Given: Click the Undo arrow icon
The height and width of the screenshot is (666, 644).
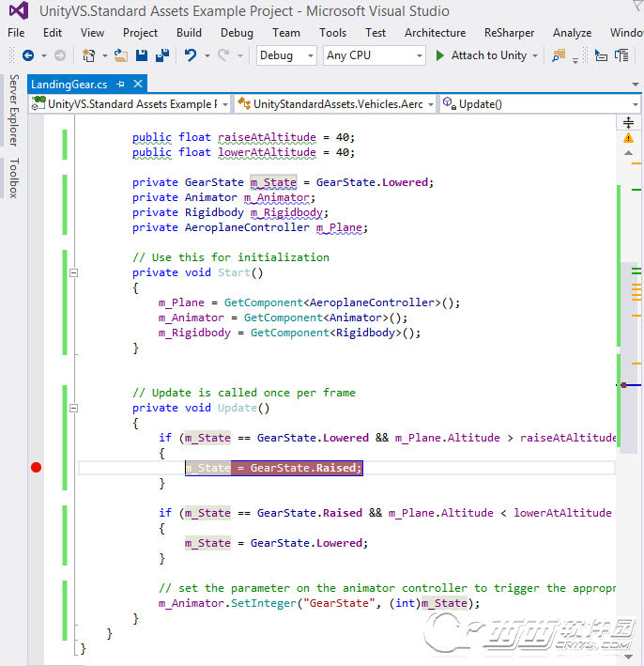Looking at the screenshot, I should coord(191,55).
